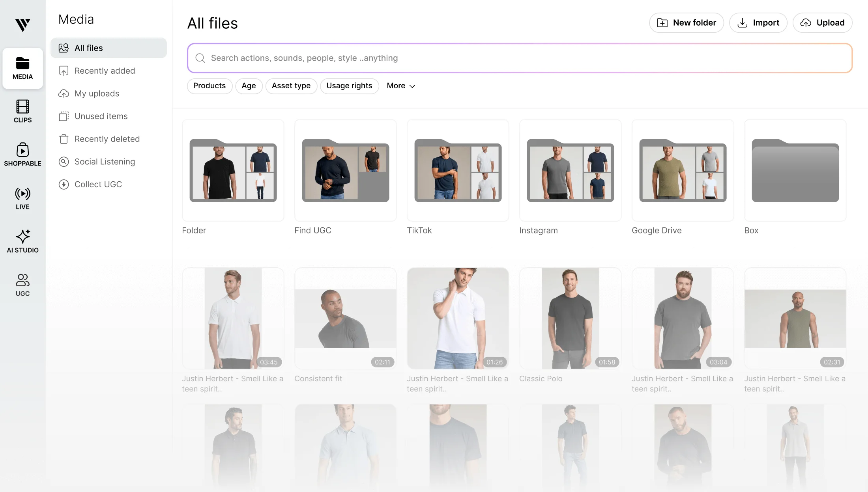Open Recently added media

[x=105, y=71]
